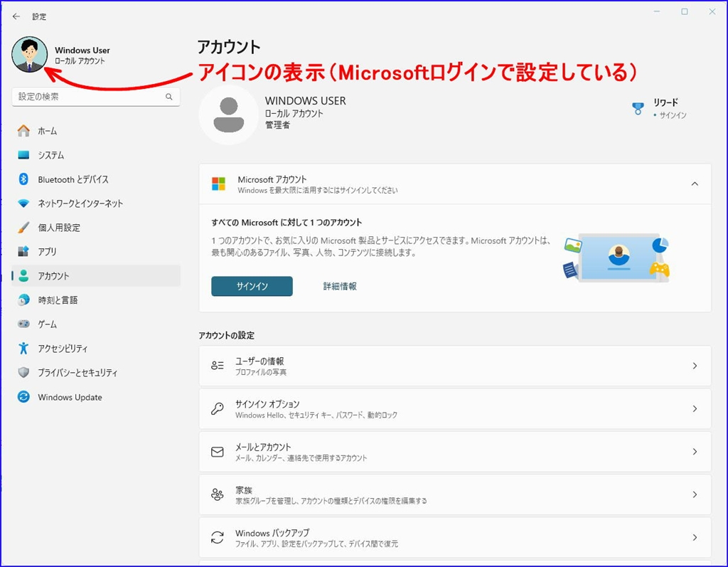The width and height of the screenshot is (728, 567).
Task: Click the Microsoft four-color logo
Action: (218, 184)
